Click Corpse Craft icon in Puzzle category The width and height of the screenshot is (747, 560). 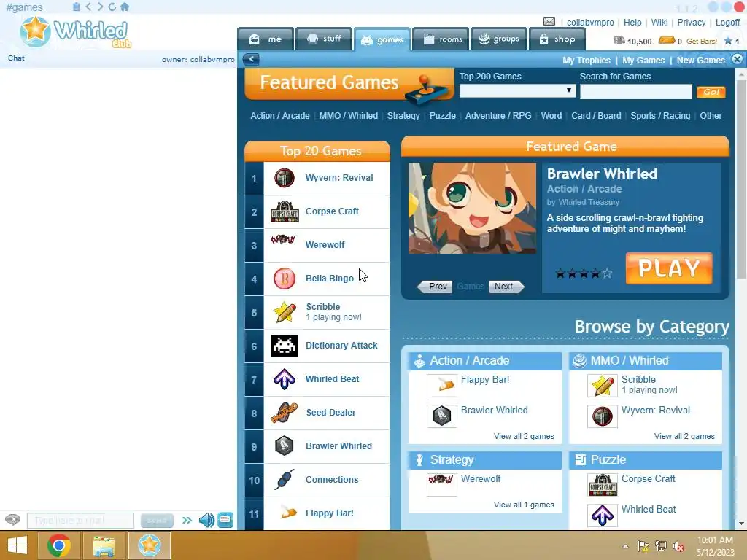point(602,485)
